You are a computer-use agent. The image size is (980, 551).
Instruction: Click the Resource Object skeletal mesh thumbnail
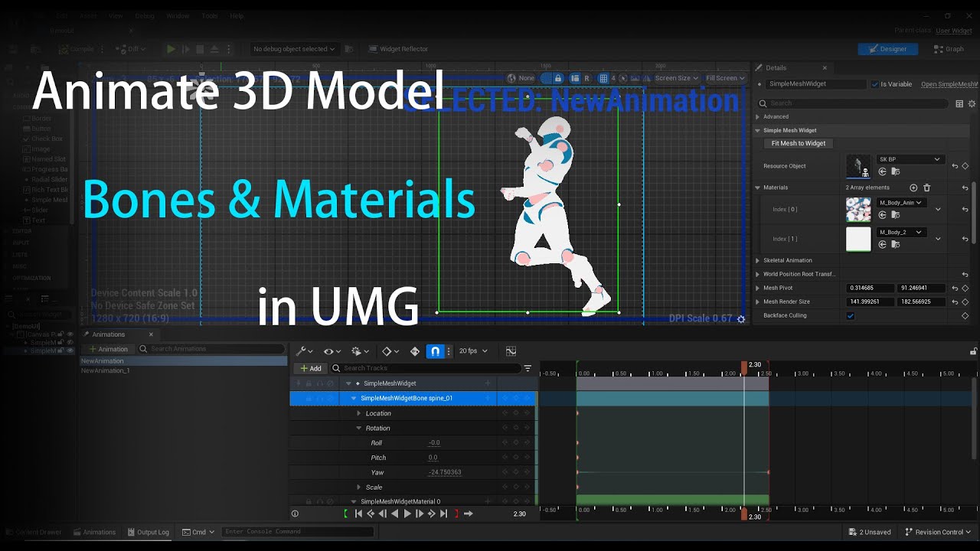pyautogui.click(x=858, y=166)
